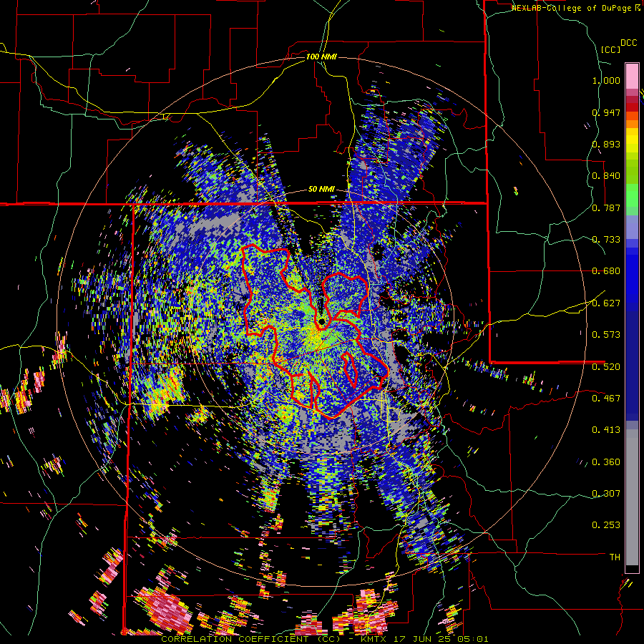Click the 50 NMI range ring label
Image resolution: width=644 pixels, height=644 pixels.
pos(321,190)
